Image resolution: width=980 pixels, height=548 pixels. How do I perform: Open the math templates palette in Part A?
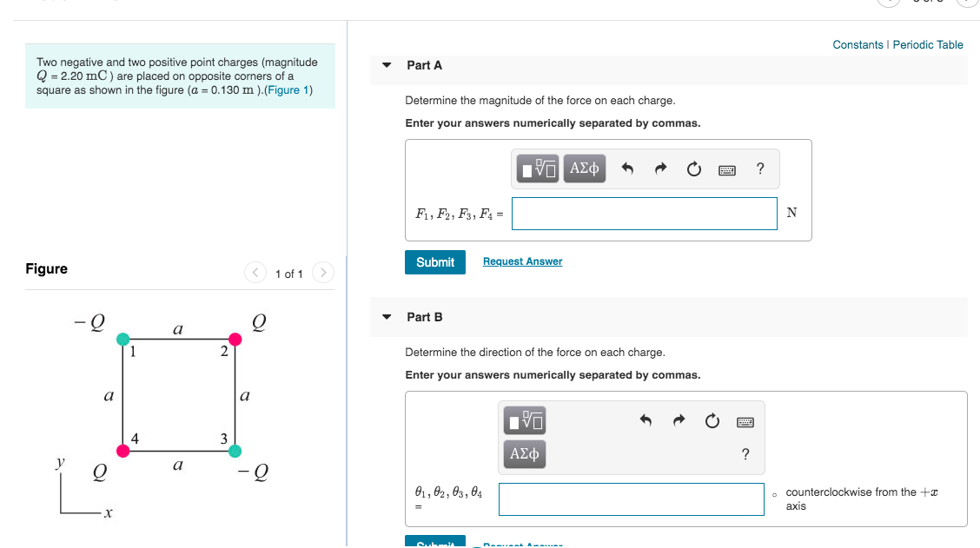tap(537, 168)
